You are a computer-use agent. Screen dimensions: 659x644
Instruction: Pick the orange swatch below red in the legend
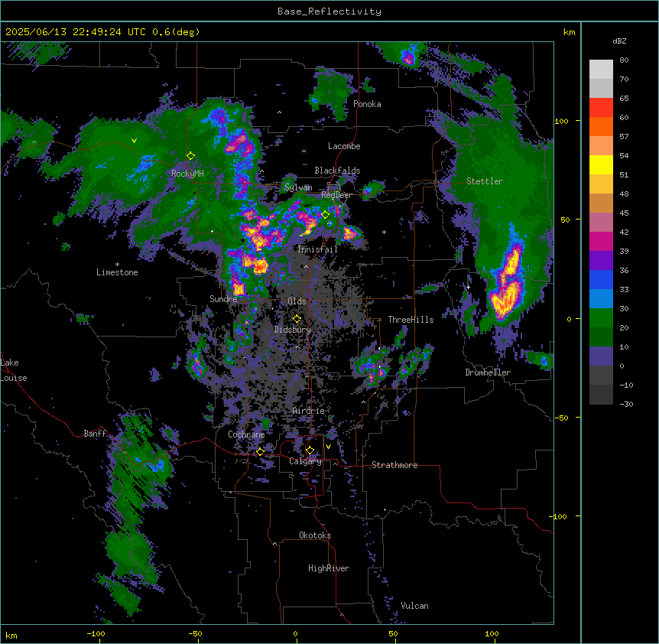tap(601, 126)
